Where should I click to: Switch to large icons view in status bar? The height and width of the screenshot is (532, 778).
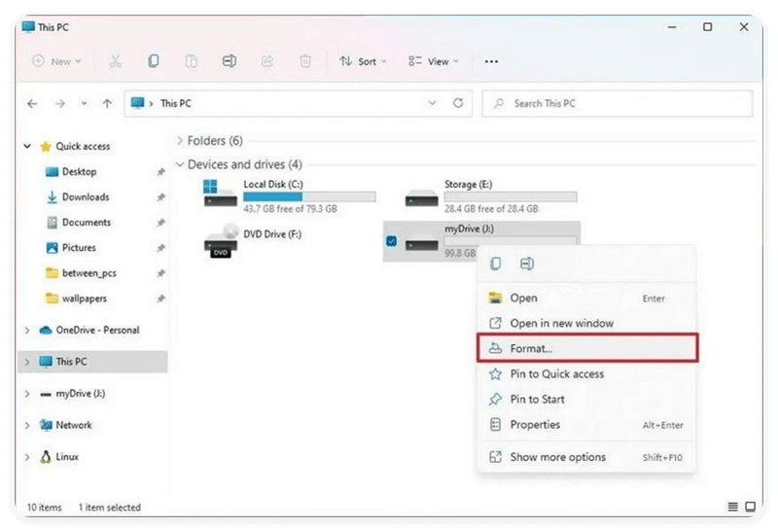click(750, 506)
